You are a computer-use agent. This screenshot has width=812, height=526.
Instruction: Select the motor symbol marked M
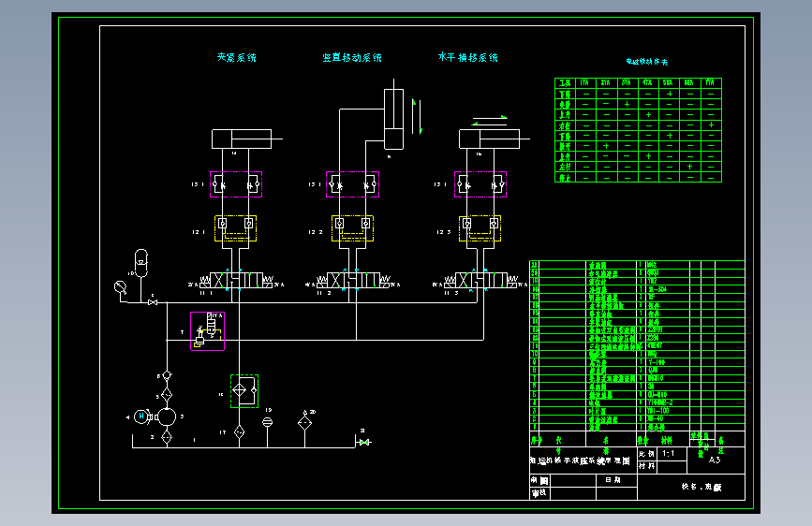coord(140,416)
